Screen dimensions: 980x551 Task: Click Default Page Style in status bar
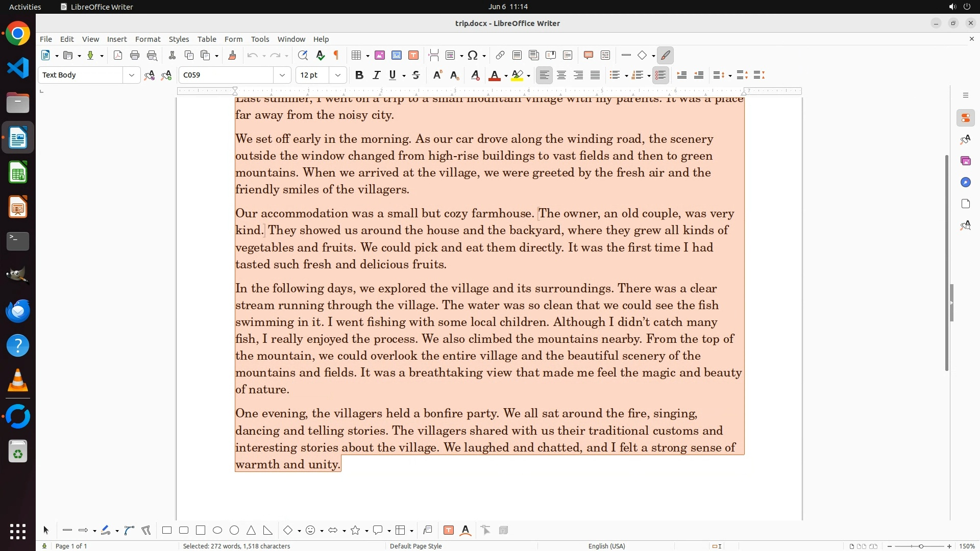tap(415, 546)
